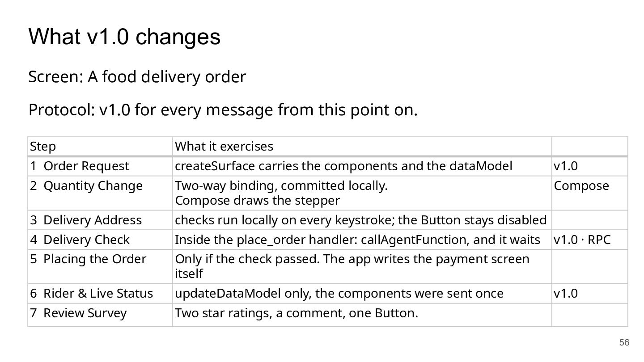Select the '2 Quantity Change' cell
Image resolution: width=644 pixels, height=362 pixels.
click(100, 193)
